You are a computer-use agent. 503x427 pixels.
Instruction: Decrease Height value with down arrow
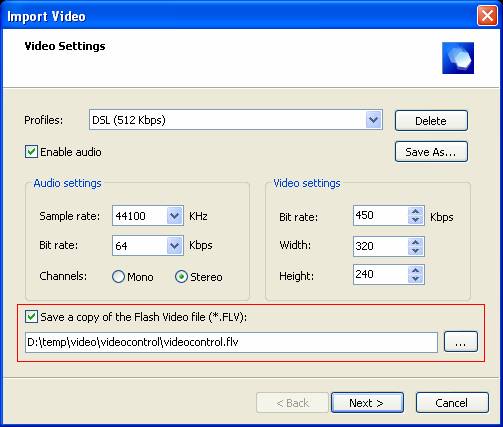pos(415,279)
